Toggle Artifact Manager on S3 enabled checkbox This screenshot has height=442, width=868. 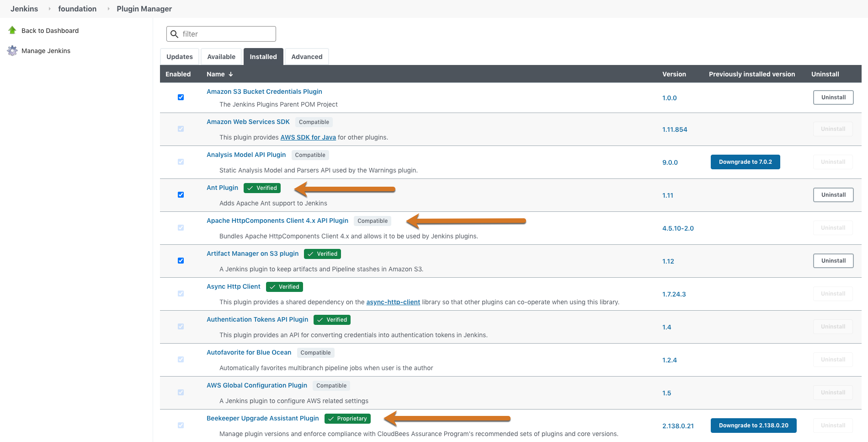point(181,261)
